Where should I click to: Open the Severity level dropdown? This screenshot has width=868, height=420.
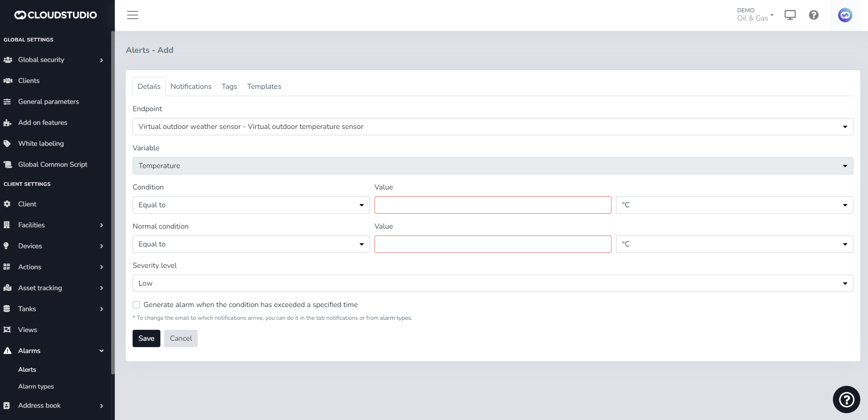click(x=492, y=283)
